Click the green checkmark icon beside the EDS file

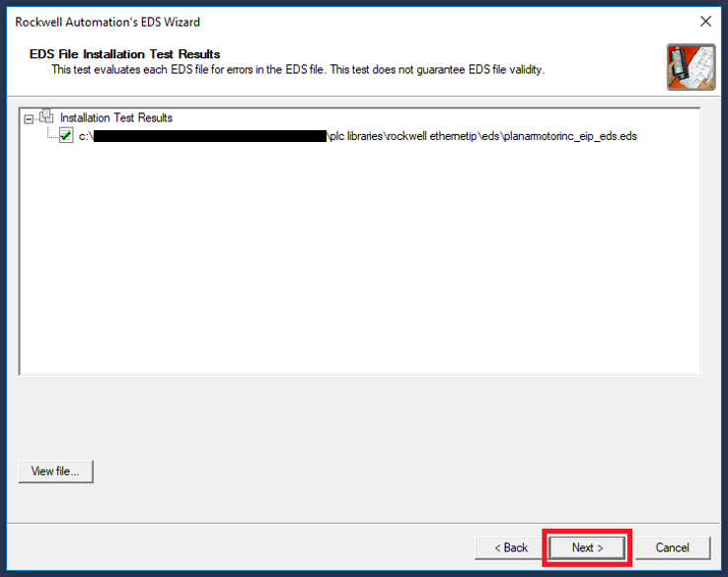coord(66,136)
